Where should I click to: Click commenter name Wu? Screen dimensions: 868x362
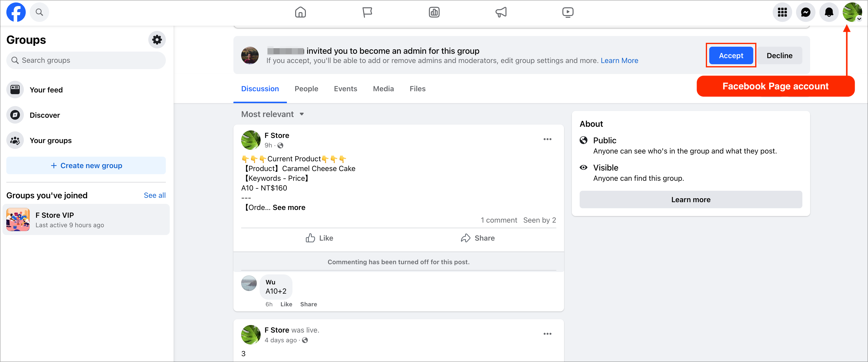[x=270, y=282]
